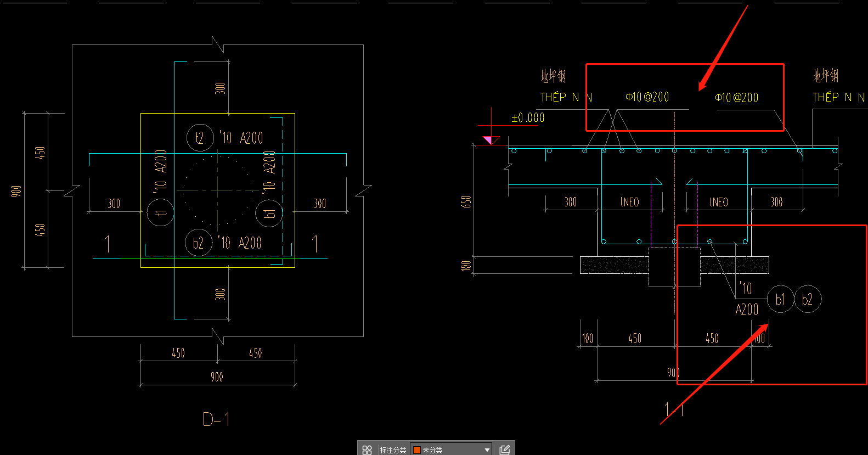The width and height of the screenshot is (868, 455).
Task: Select the b2 tag circle in the 1-1 section
Action: (x=807, y=299)
